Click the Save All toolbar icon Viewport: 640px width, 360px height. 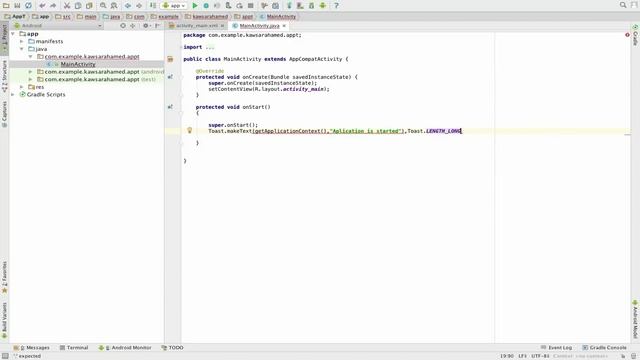point(17,5)
